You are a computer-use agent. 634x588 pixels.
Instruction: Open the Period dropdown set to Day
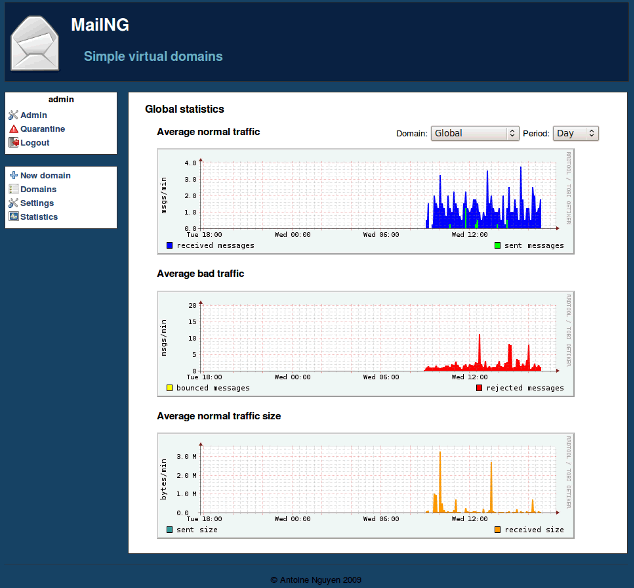(575, 133)
